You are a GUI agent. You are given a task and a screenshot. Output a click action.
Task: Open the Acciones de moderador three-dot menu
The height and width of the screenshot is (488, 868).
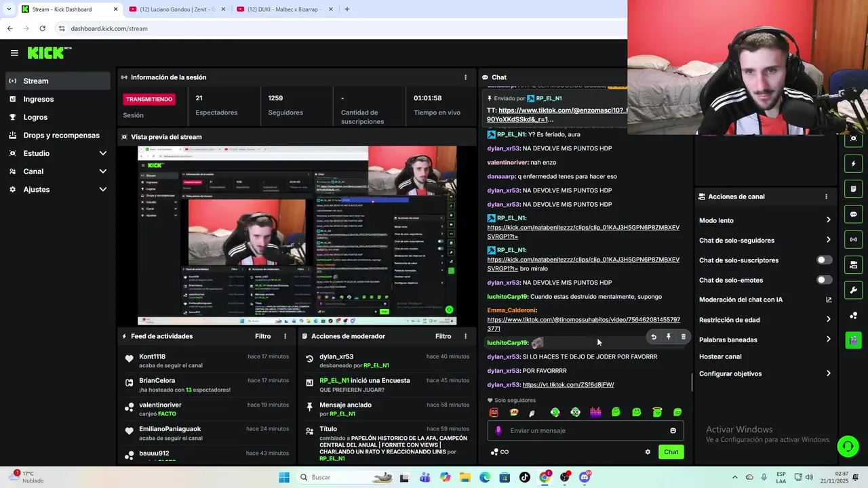465,336
